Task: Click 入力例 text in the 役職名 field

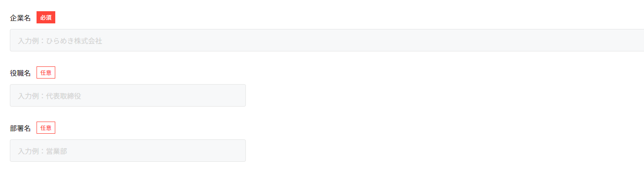Action: [29, 96]
